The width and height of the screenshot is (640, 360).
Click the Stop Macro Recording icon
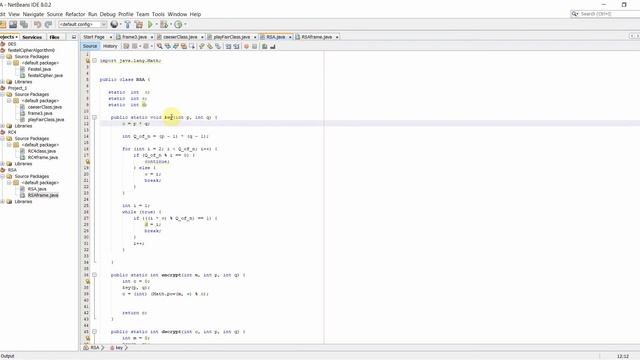pos(255,47)
